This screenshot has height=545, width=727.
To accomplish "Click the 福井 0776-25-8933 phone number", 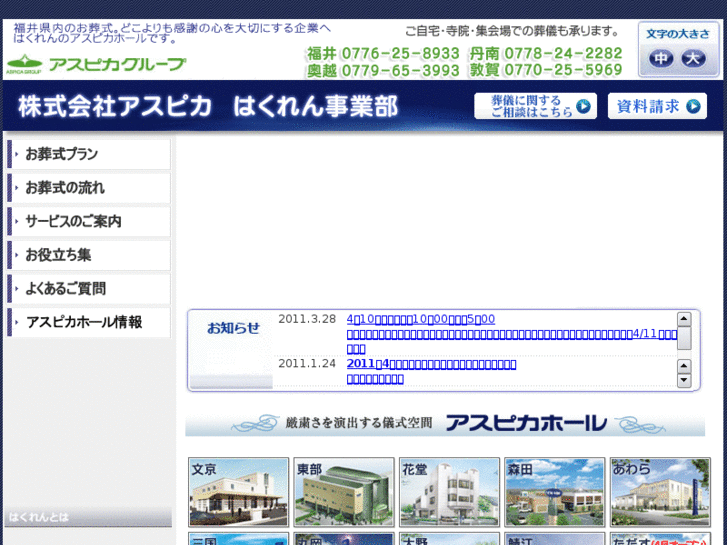I will point(383,54).
